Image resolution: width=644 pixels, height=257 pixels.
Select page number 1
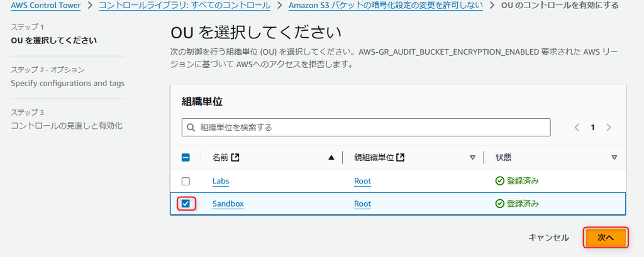tap(592, 128)
